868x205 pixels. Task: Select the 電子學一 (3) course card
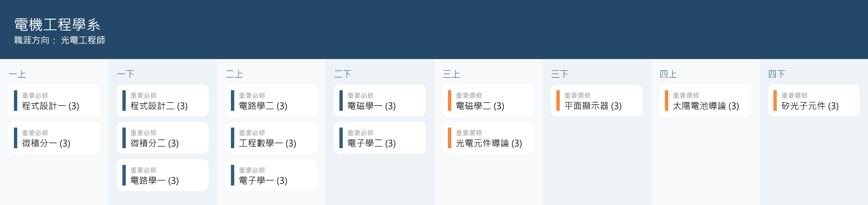271,175
